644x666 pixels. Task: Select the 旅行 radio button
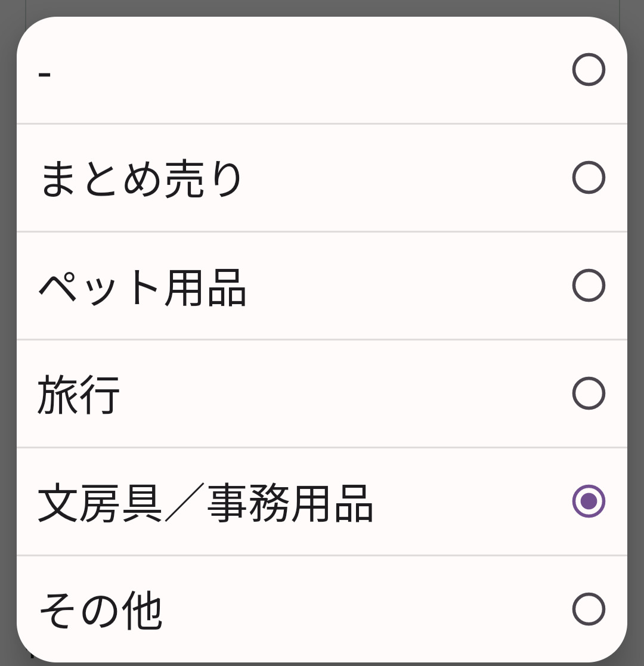(589, 394)
